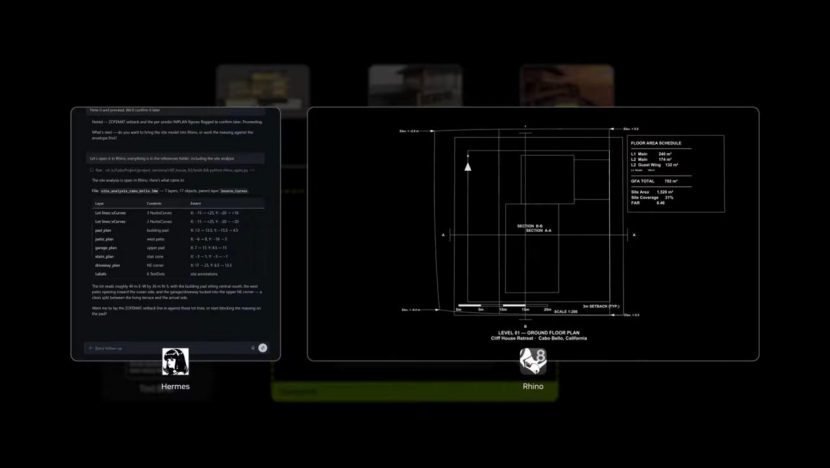Click the 'L2 Guest Wing' schedule row
The image size is (830, 468).
tap(654, 165)
